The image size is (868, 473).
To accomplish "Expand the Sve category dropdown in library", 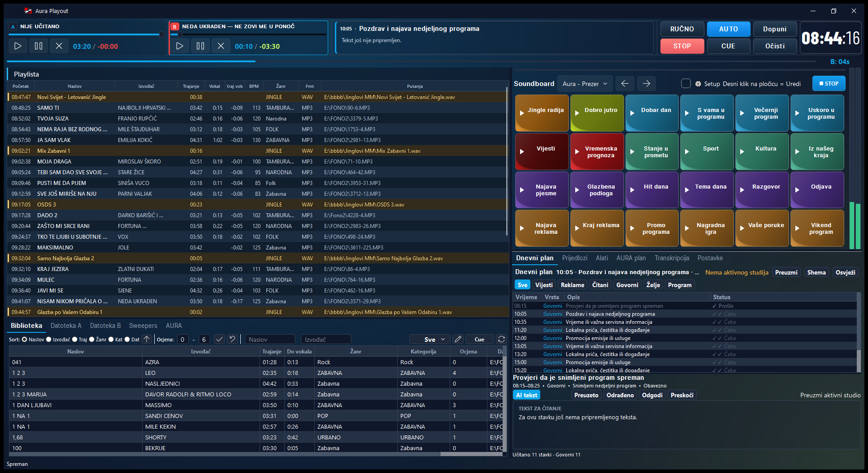I will tap(430, 339).
